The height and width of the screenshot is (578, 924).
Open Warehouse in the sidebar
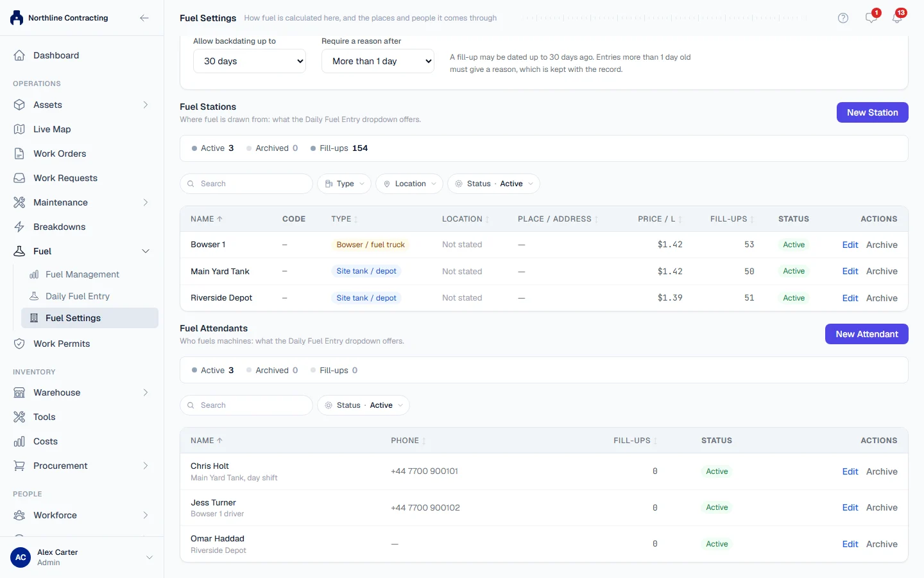pyautogui.click(x=81, y=392)
